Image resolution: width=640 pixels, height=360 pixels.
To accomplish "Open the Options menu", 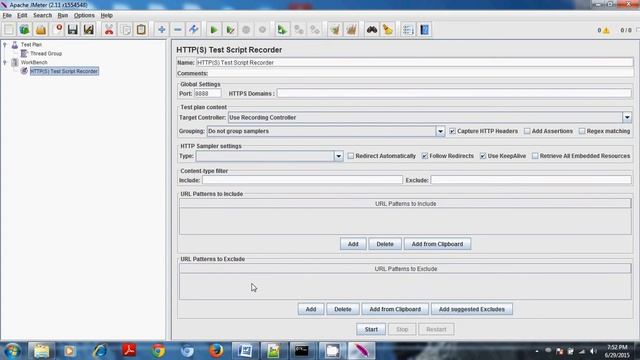I will pyautogui.click(x=84, y=15).
